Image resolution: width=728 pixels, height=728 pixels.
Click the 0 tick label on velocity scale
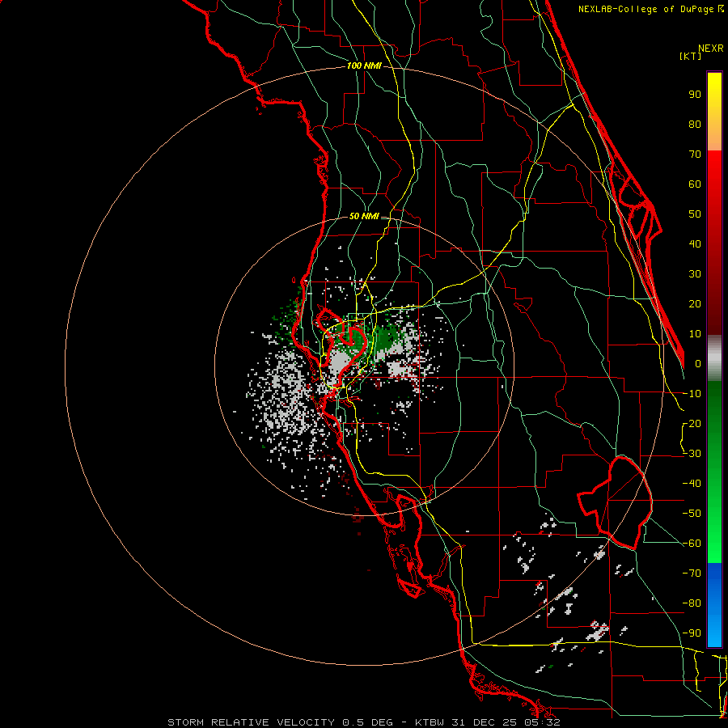(697, 363)
